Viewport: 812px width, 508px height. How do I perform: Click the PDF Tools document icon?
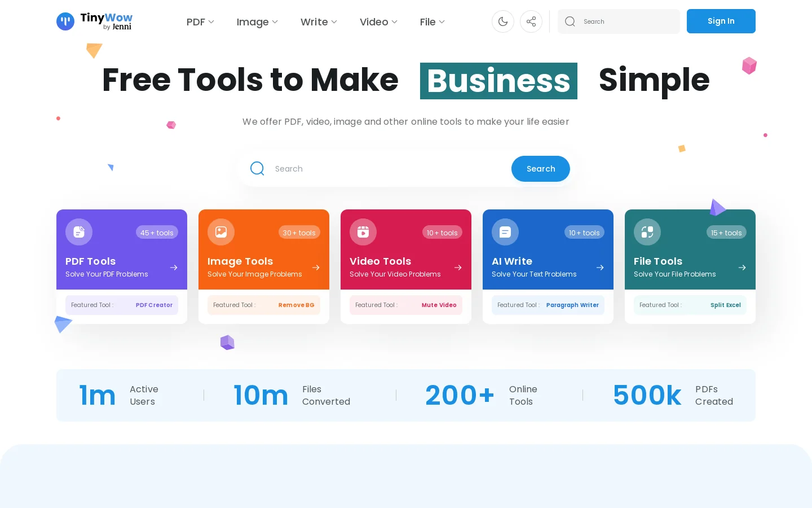click(79, 232)
